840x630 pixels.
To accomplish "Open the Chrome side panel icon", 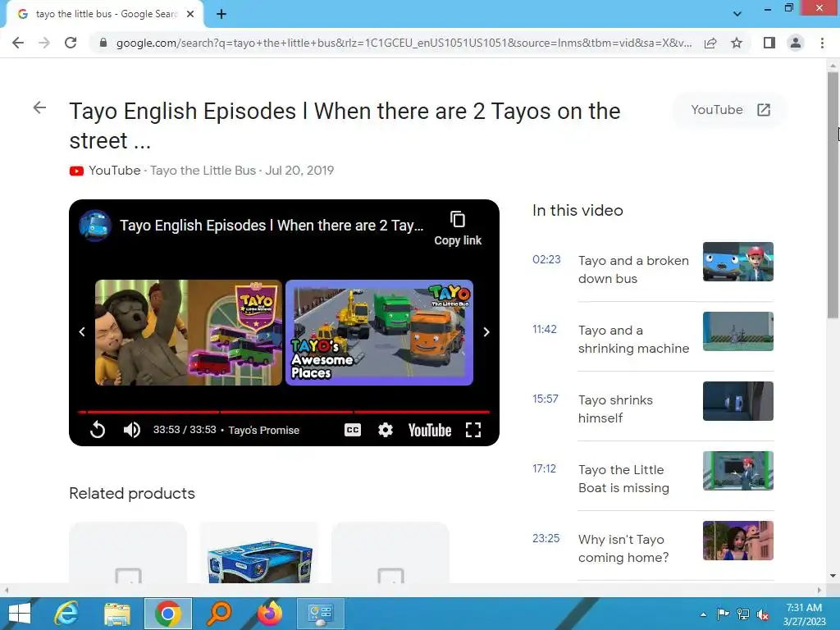I will coord(769,43).
